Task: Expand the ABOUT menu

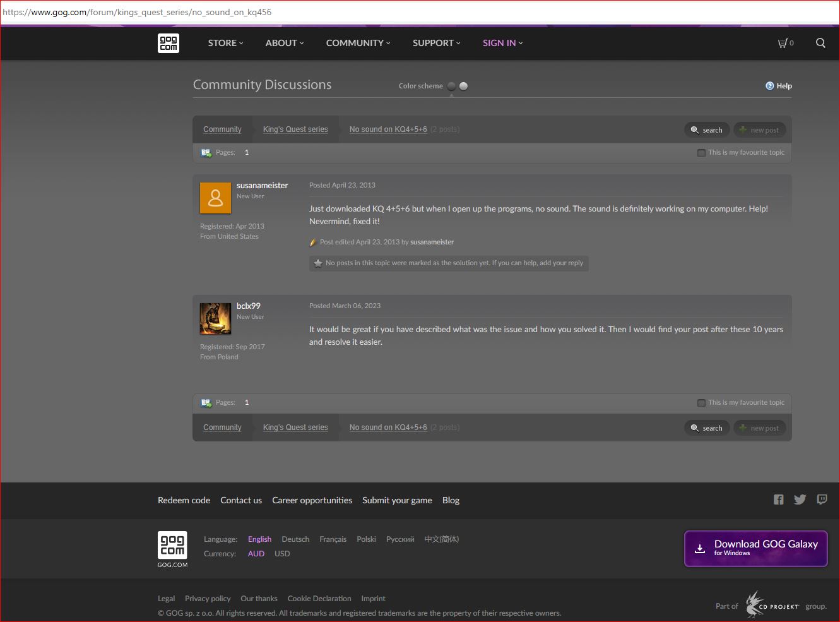Action: [x=285, y=43]
